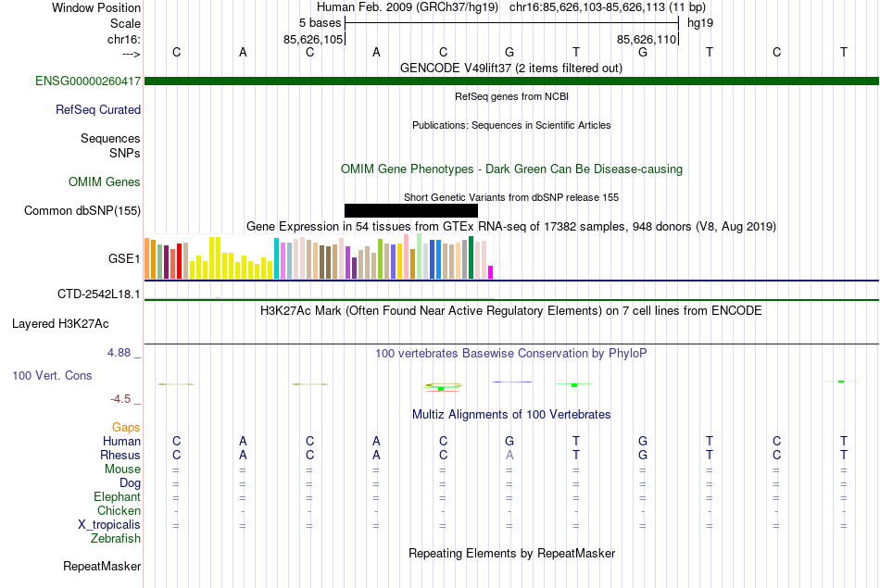This screenshot has height=588, width=880.
Task: Click the dark green bar in GTEx chart
Action: tap(471, 258)
